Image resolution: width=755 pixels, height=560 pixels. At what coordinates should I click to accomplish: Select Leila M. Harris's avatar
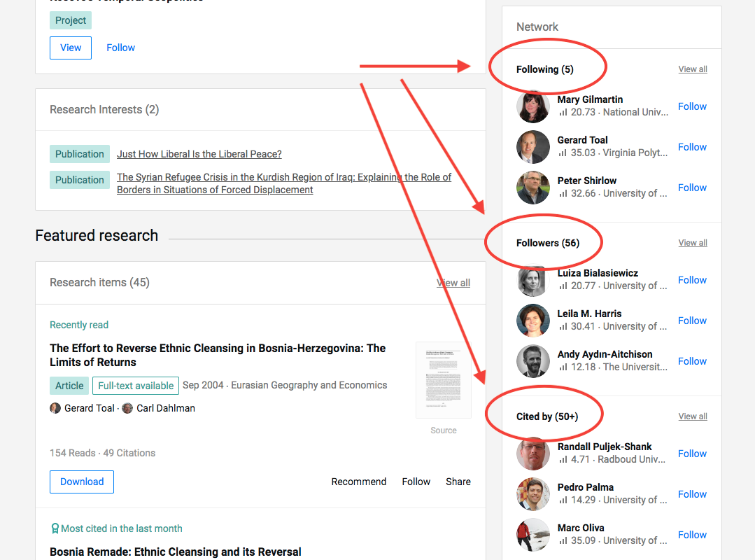point(533,321)
